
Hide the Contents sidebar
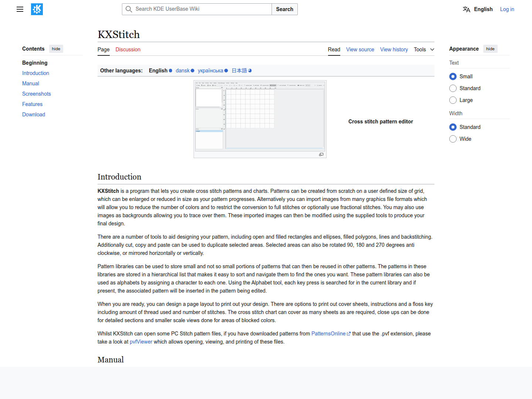click(x=56, y=49)
